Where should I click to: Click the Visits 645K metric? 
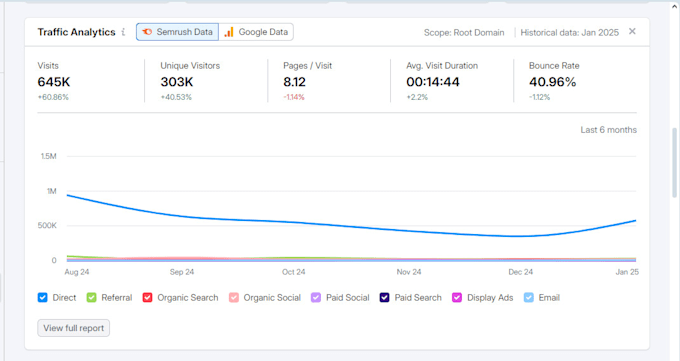tap(54, 82)
